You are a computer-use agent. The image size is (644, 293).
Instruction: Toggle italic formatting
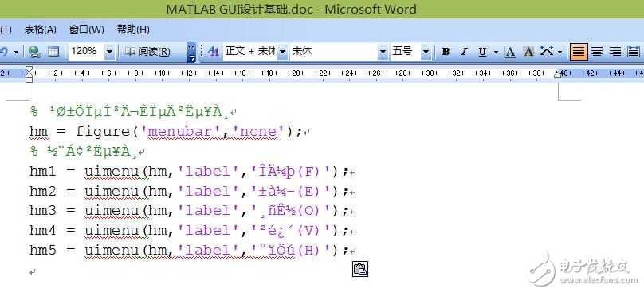pos(464,52)
